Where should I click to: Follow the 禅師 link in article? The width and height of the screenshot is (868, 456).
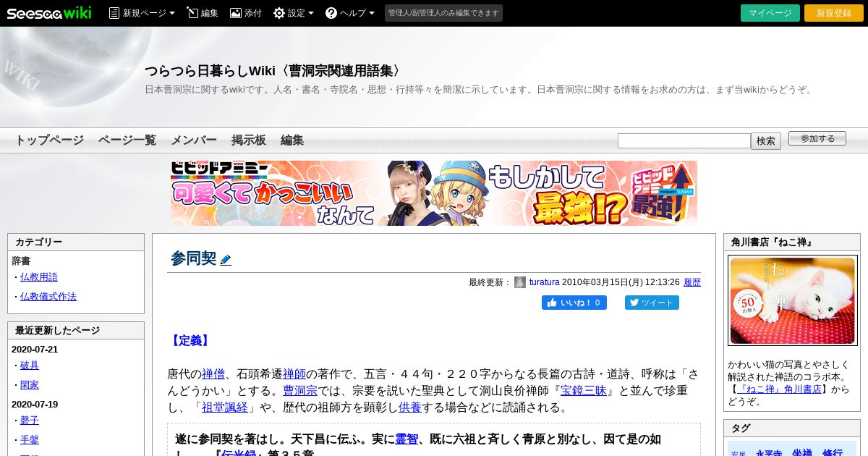[x=294, y=374]
